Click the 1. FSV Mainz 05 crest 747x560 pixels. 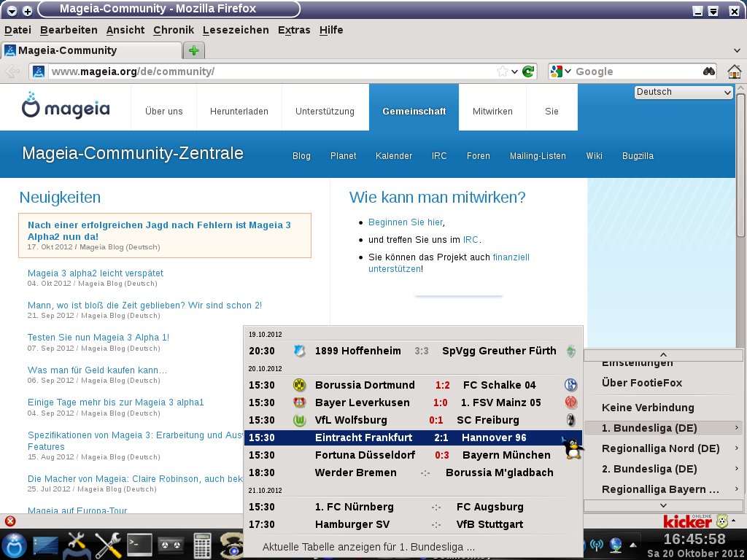pyautogui.click(x=570, y=402)
